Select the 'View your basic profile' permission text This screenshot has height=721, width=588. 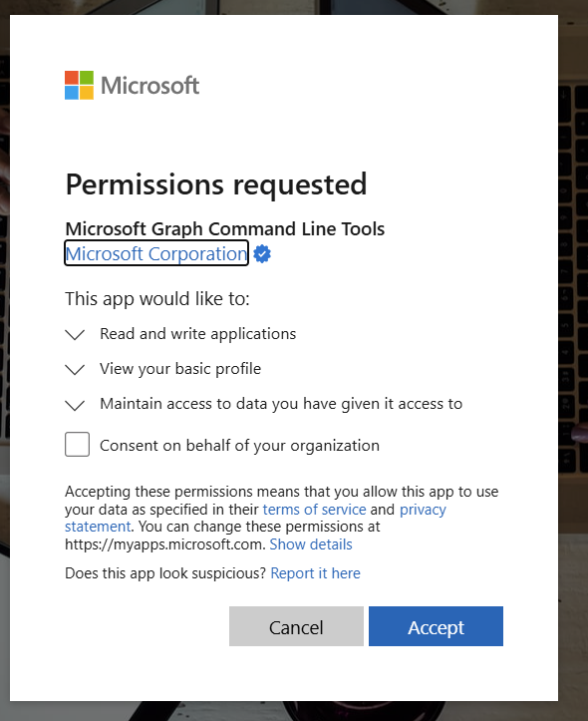tap(180, 369)
